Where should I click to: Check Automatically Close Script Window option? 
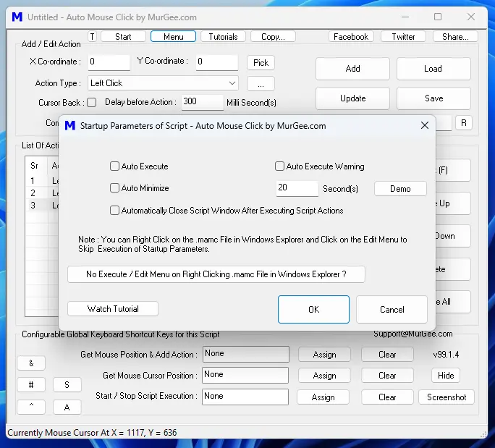tap(114, 211)
